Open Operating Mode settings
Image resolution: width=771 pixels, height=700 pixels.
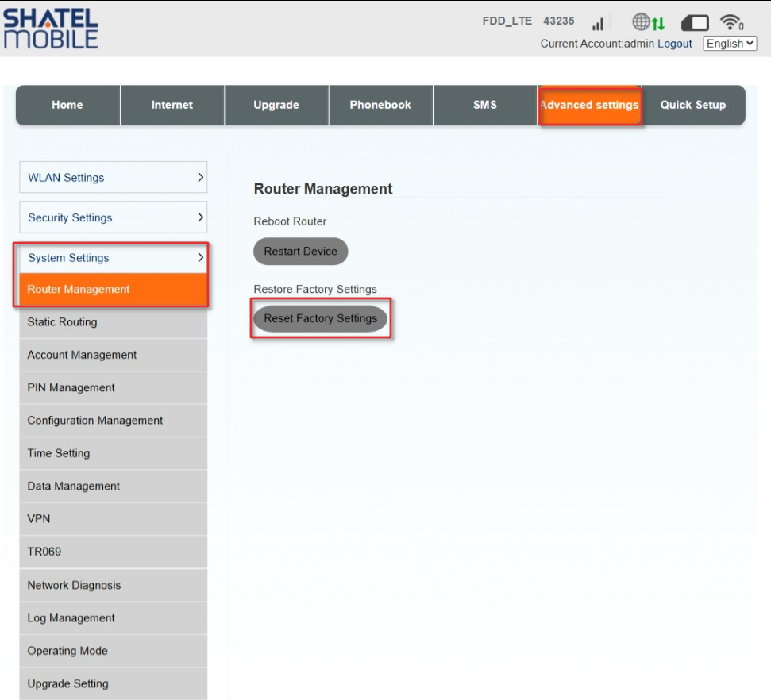pyautogui.click(x=113, y=651)
